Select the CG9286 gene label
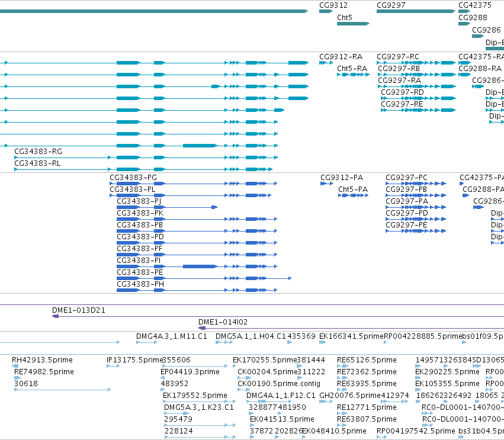The width and height of the screenshot is (504, 440). click(486, 30)
